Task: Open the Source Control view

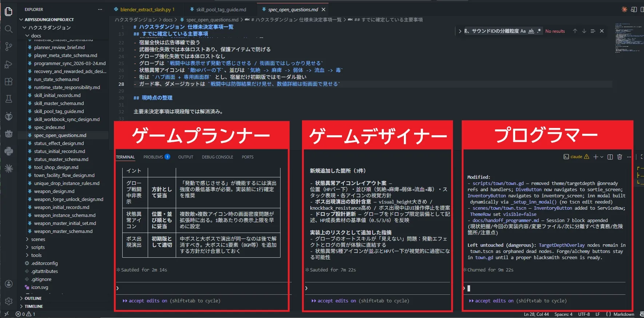Action: click(x=9, y=47)
